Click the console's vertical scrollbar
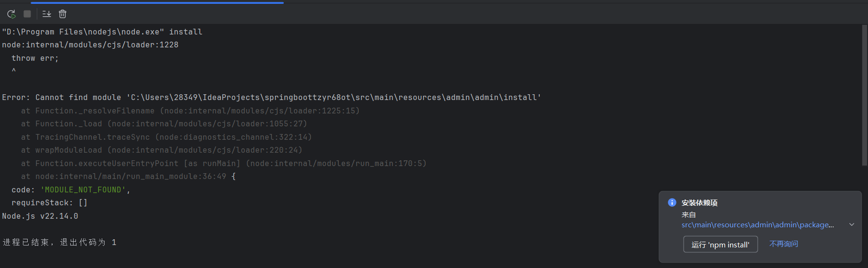This screenshot has width=868, height=268. click(864, 96)
